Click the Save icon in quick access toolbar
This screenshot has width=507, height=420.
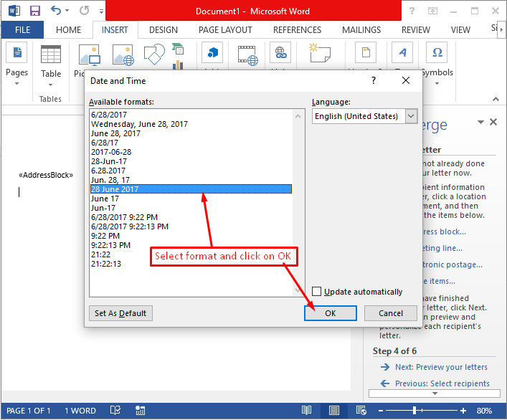coord(35,11)
